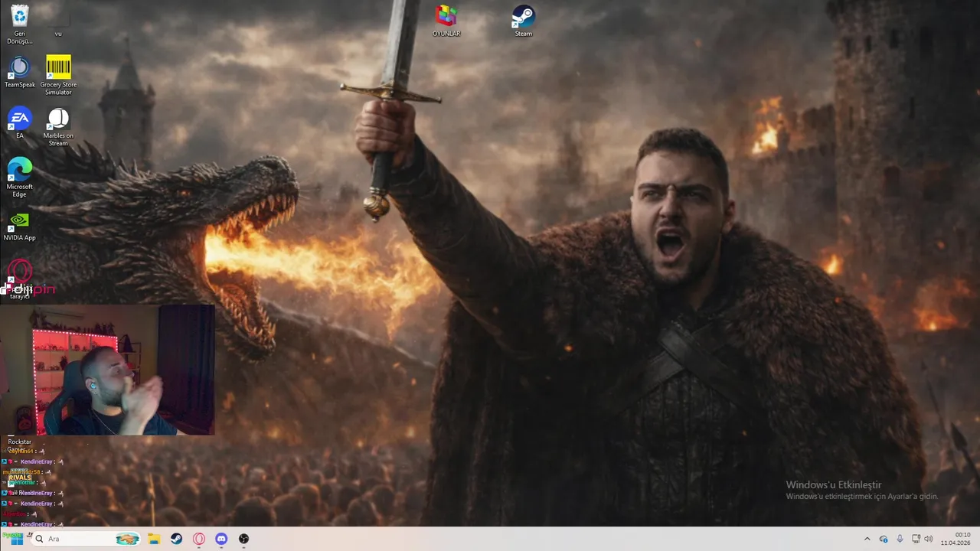The height and width of the screenshot is (551, 980).
Task: Select the OYUNLAR desktop shortcut
Action: (x=446, y=21)
